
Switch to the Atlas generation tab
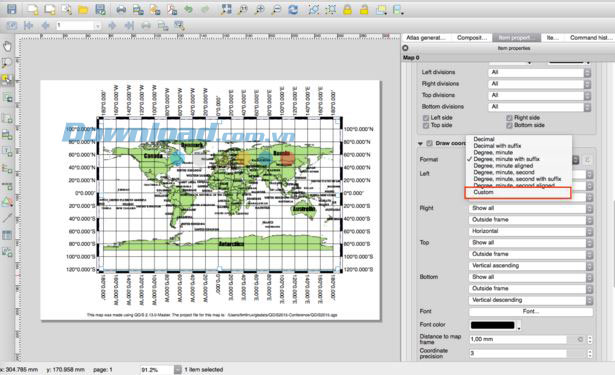[x=426, y=38]
